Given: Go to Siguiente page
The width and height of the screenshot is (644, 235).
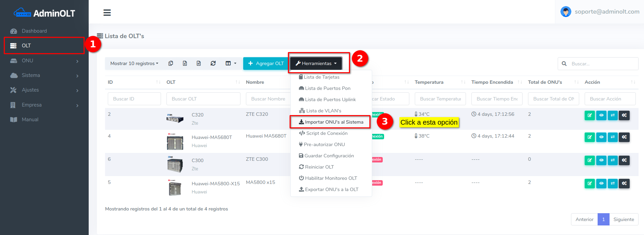Looking at the screenshot, I should pyautogui.click(x=624, y=219).
